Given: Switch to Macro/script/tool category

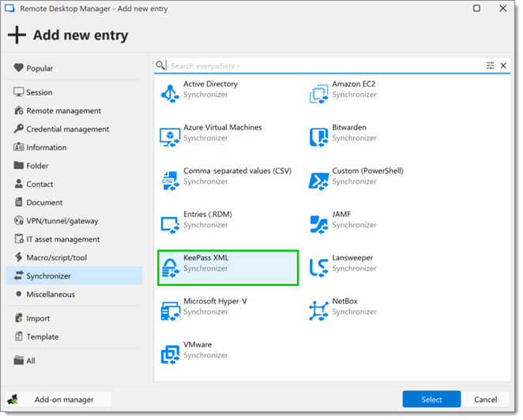Looking at the screenshot, I should point(74,257).
